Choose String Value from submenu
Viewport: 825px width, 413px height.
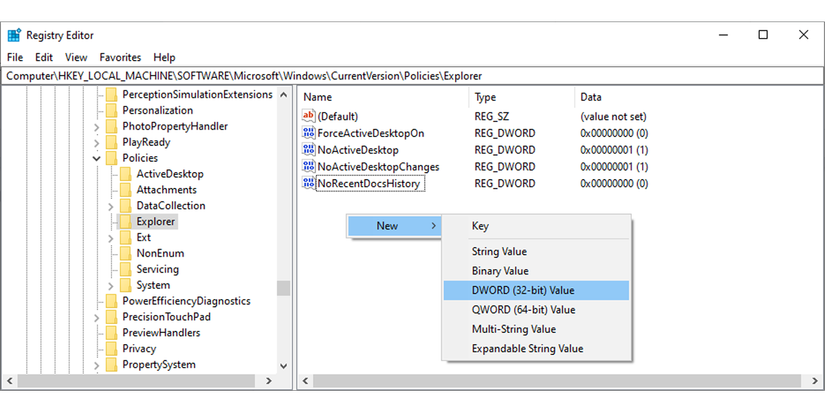pos(536,251)
